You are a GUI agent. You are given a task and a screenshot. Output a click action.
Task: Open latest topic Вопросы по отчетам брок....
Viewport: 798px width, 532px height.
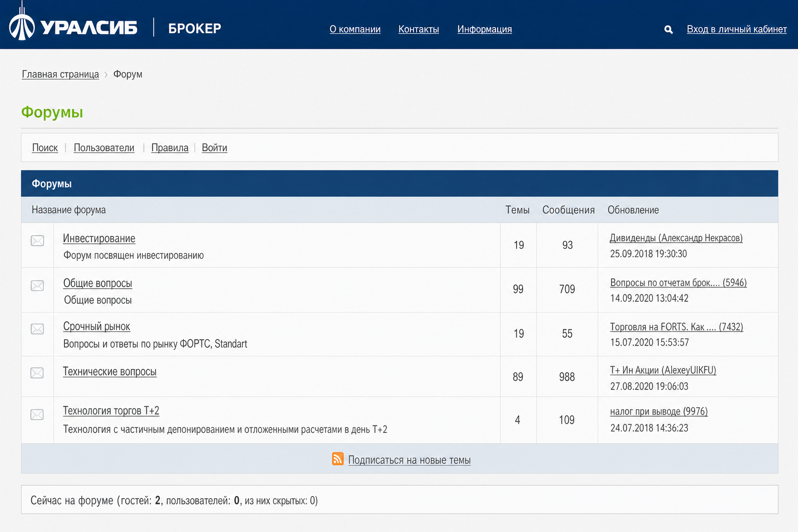point(679,283)
